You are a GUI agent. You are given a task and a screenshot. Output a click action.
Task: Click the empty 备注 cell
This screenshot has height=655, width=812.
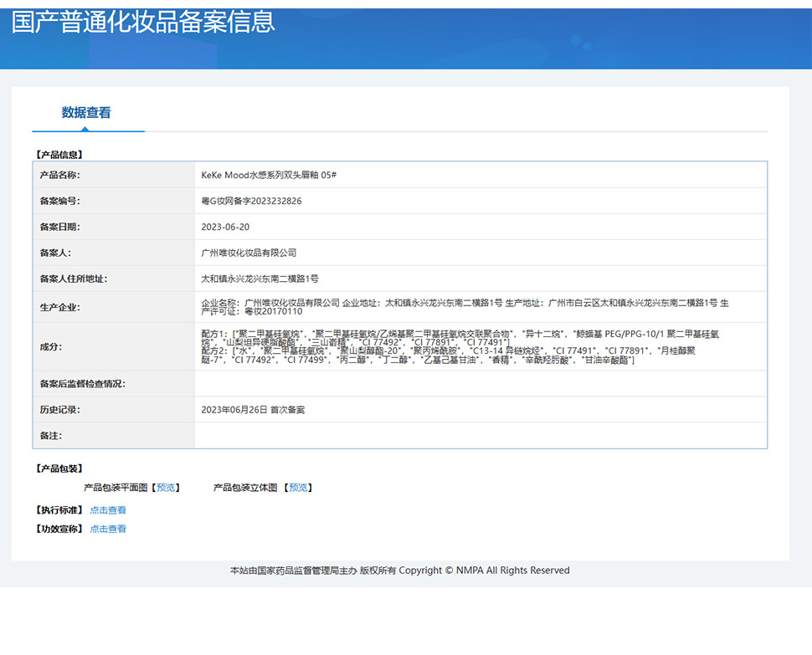coord(481,436)
